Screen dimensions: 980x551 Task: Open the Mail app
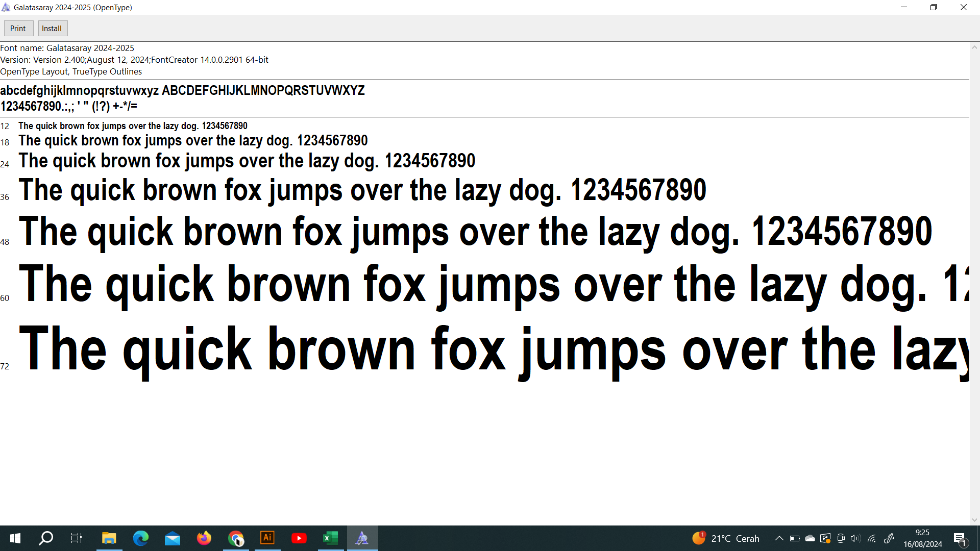(173, 538)
